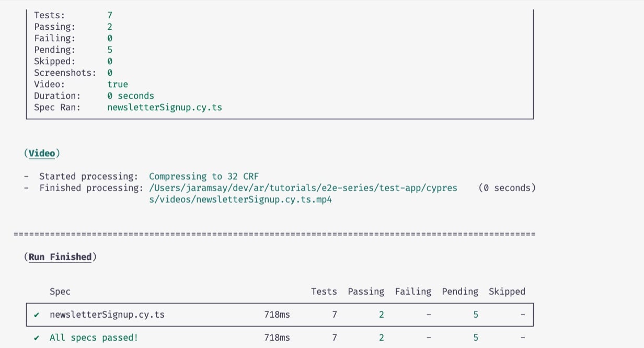Click the Spec Ran file name newsletterSignup.cy.ts
Image resolution: width=644 pixels, height=348 pixels.
(165, 107)
